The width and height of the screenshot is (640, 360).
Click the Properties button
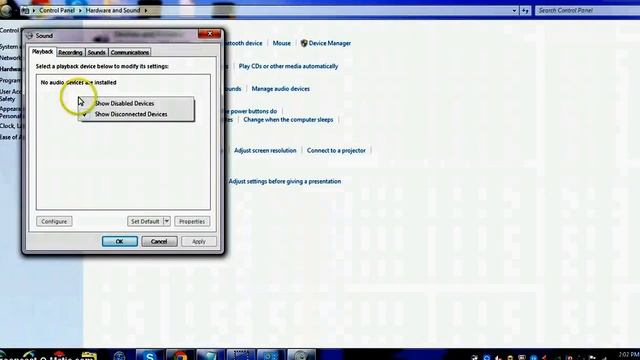point(192,221)
